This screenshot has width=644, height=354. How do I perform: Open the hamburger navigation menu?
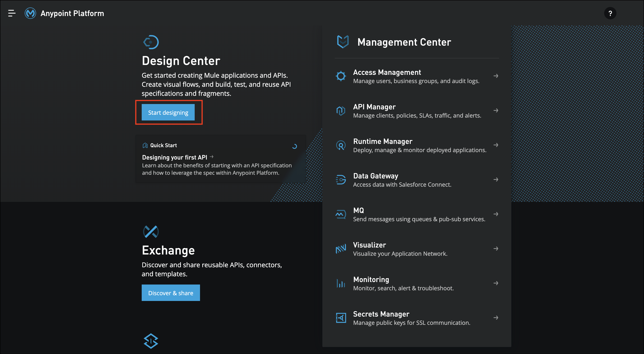pos(12,13)
